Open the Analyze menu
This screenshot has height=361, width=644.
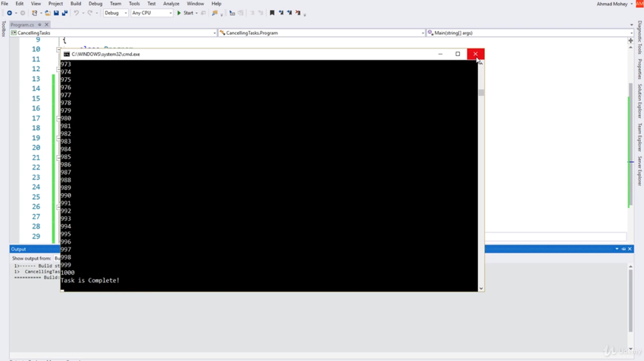coord(171,4)
